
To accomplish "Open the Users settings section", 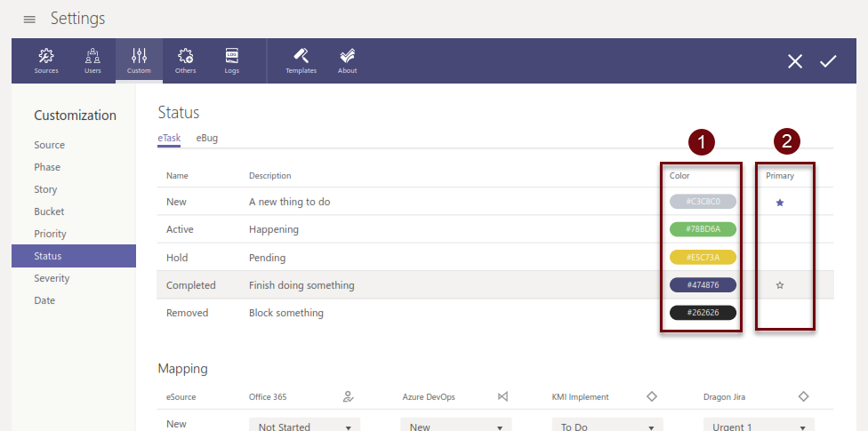I will 92,60.
